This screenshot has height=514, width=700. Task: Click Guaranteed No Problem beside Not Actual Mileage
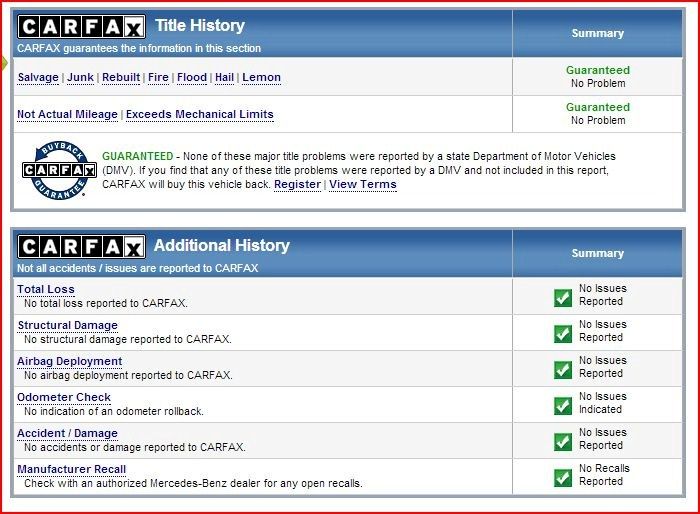click(598, 114)
